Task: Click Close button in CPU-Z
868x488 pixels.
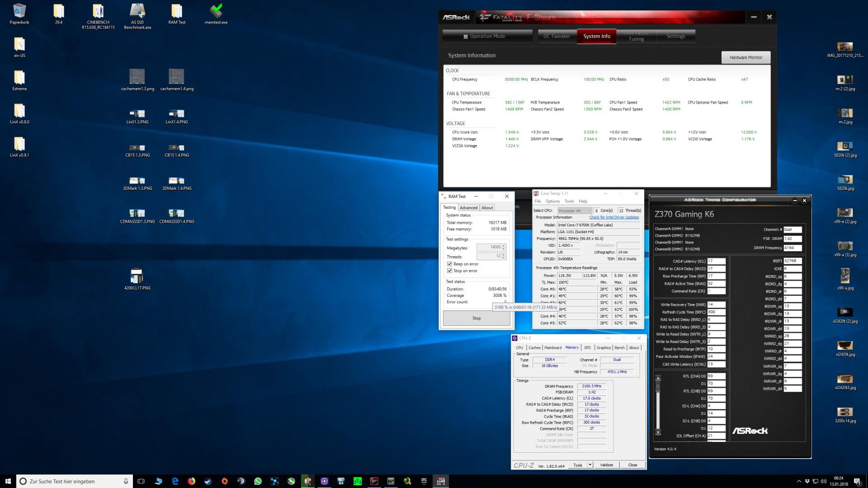Action: 632,465
